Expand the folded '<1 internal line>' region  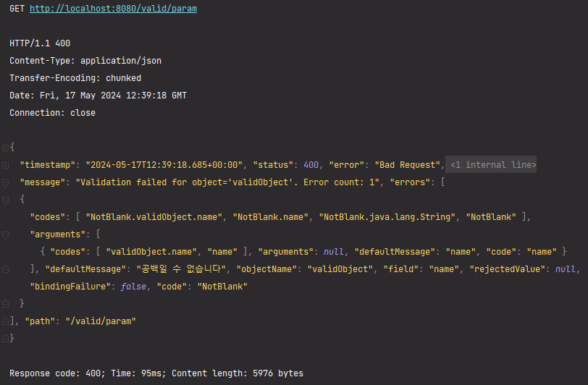491,164
